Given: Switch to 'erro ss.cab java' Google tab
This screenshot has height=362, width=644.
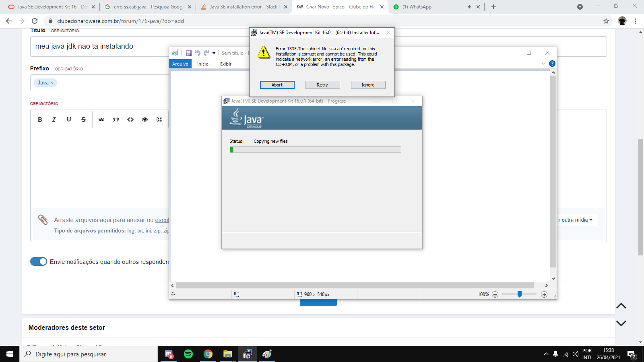Looking at the screenshot, I should pyautogui.click(x=147, y=7).
